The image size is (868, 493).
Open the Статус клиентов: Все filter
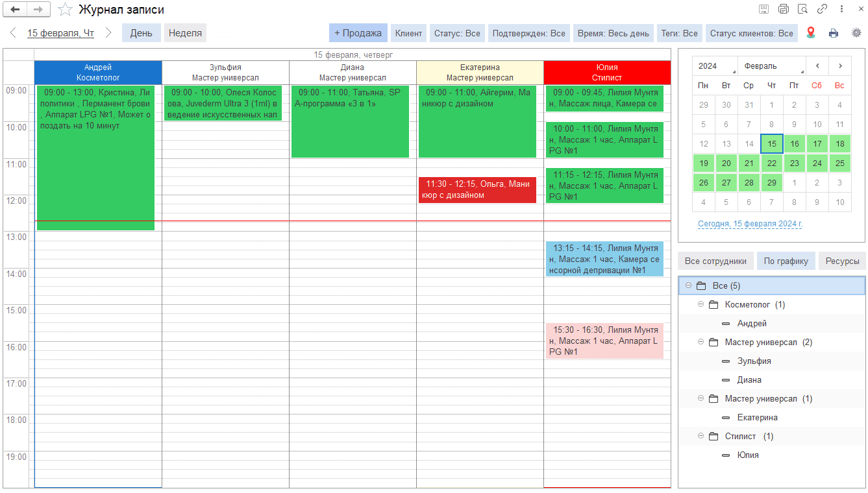(x=752, y=33)
